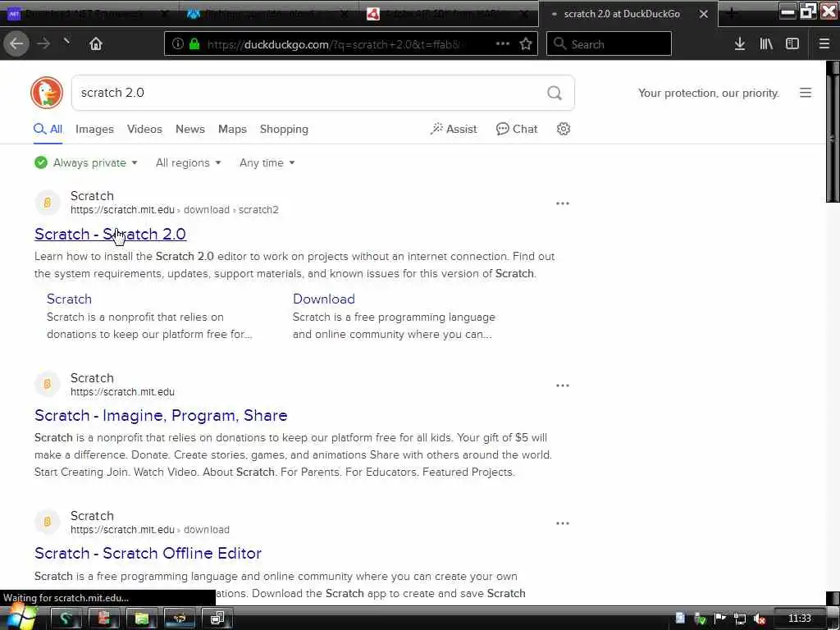View connection security via green padlock
The image size is (840, 630).
[x=194, y=44]
